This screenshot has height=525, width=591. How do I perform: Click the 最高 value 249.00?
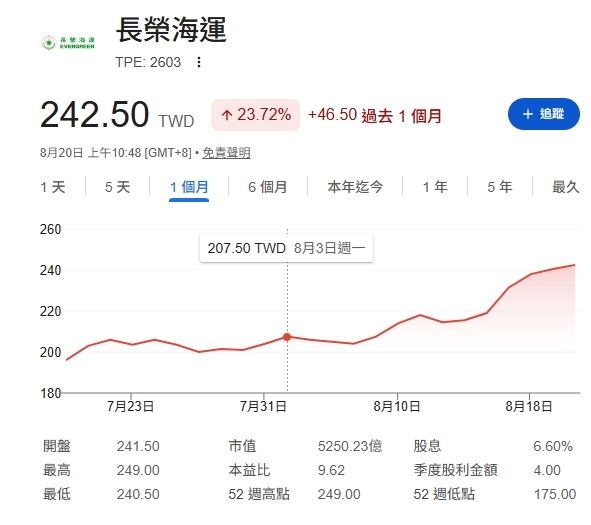pos(138,470)
